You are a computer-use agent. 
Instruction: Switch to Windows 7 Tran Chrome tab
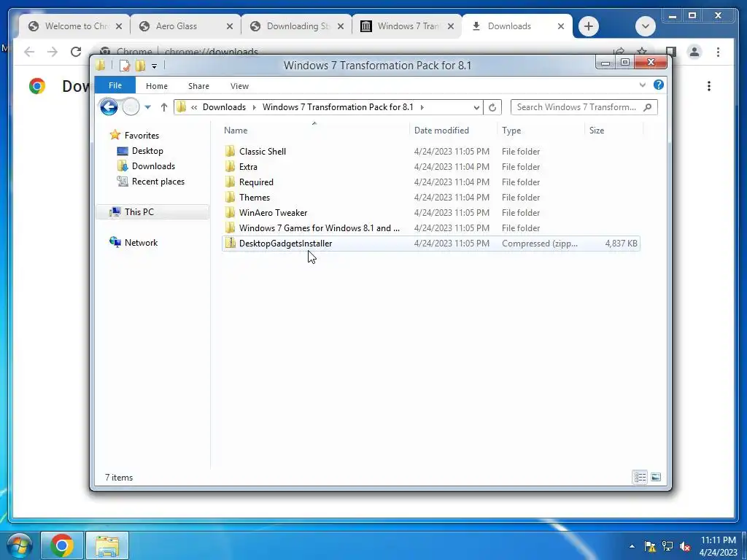[x=407, y=26]
